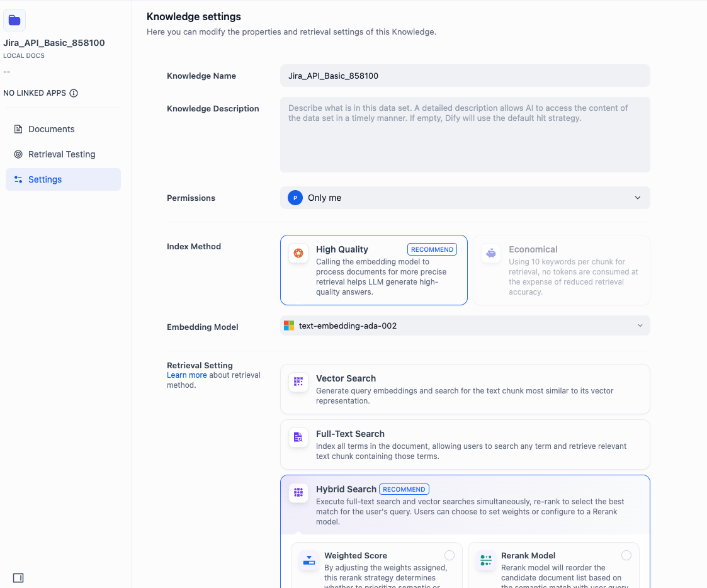Select the Economical index method card

click(560, 270)
